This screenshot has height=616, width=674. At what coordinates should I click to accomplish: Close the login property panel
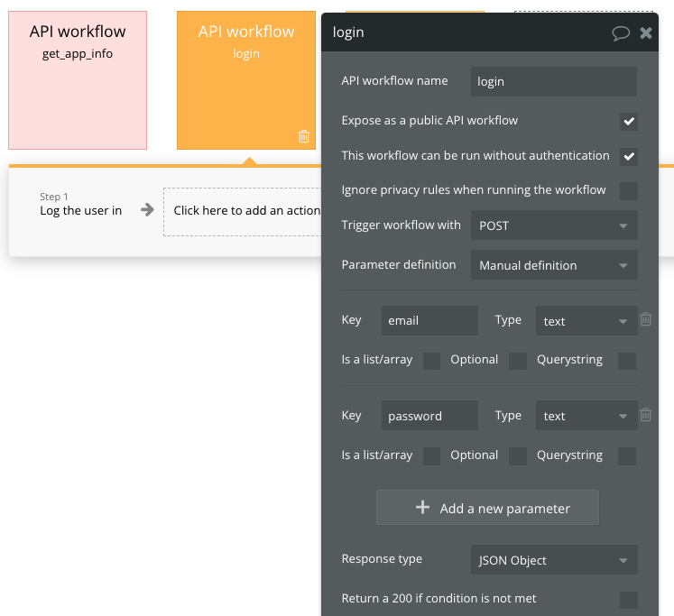(646, 33)
